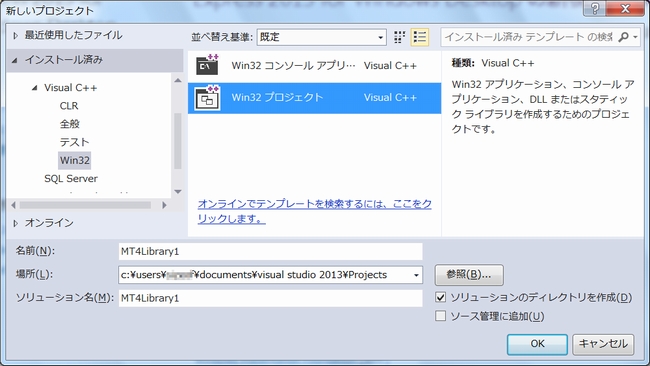Expand the 最近使用したファイル section
Image resolution: width=650 pixels, height=366 pixels.
(15, 36)
